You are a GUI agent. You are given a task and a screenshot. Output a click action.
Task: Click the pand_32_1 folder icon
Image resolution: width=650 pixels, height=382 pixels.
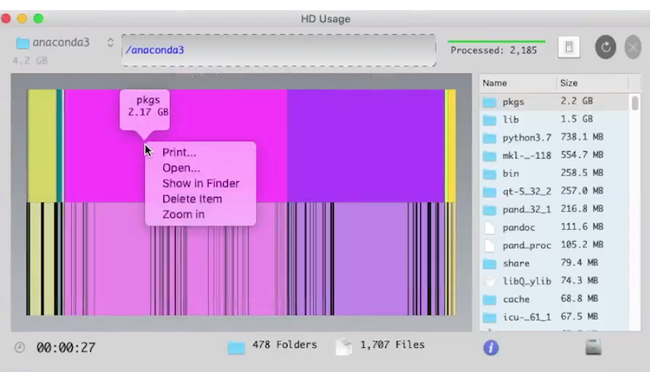pos(490,210)
